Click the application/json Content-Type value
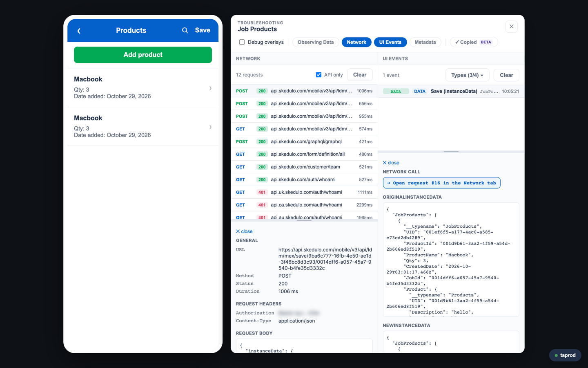 click(x=296, y=321)
